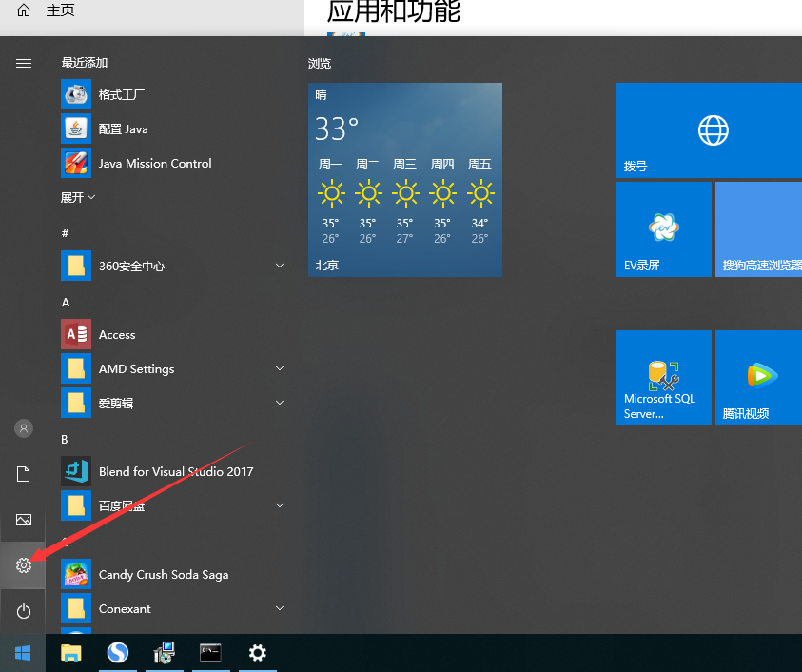Image resolution: width=802 pixels, height=672 pixels.
Task: Click 展开 to expand recently added
Action: click(x=78, y=197)
